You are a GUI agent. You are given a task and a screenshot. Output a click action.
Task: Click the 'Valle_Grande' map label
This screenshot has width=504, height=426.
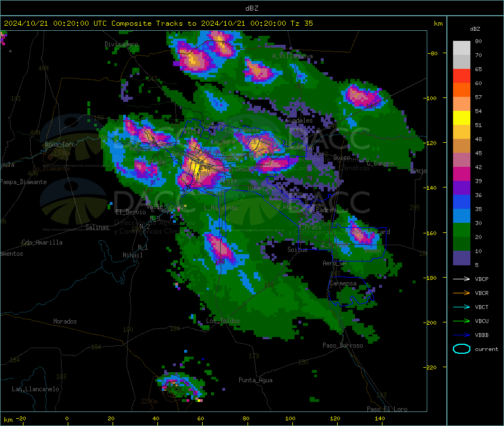click(x=166, y=207)
